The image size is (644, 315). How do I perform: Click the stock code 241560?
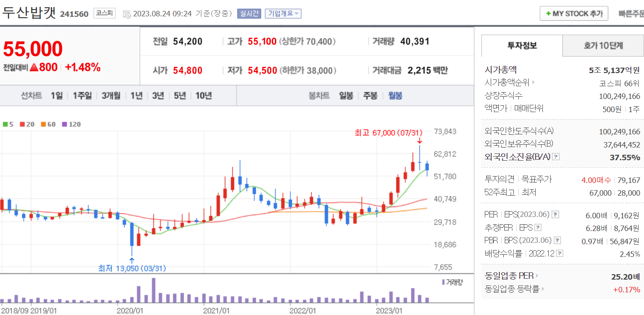74,14
